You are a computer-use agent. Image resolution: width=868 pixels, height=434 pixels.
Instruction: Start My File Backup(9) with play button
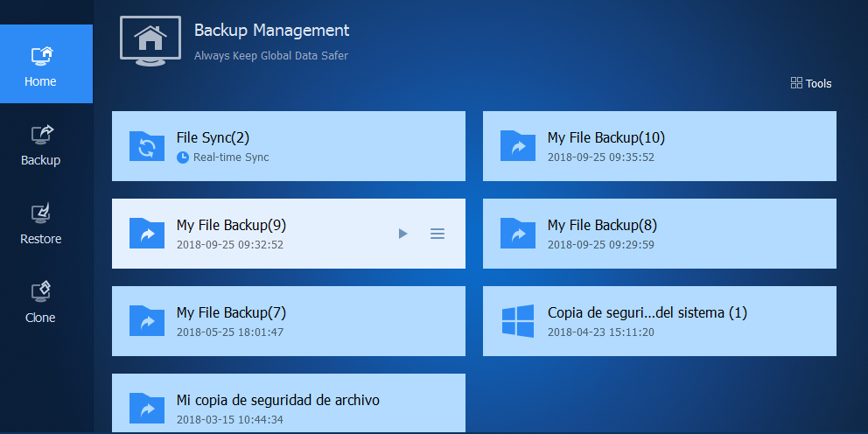(402, 234)
